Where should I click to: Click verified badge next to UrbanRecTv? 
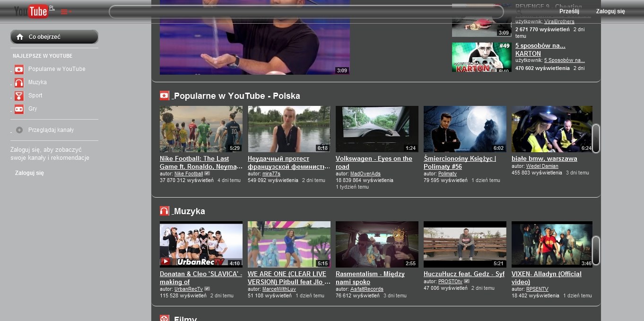(x=207, y=289)
